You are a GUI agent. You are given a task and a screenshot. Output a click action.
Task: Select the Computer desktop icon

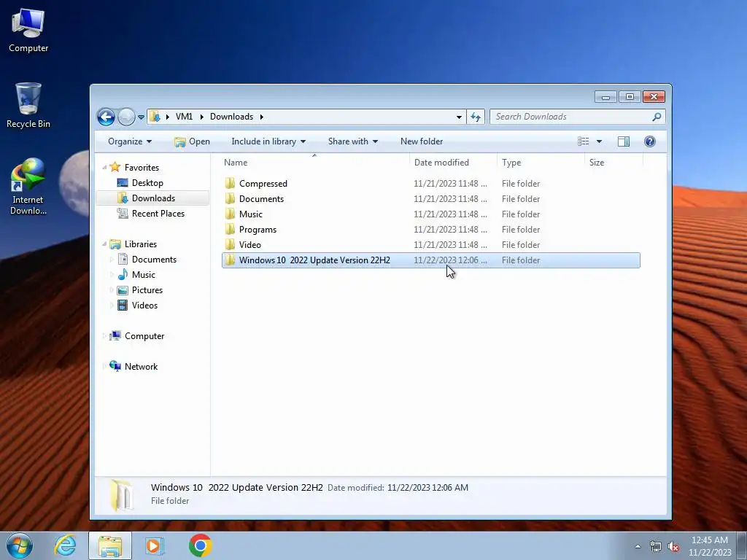(x=28, y=31)
